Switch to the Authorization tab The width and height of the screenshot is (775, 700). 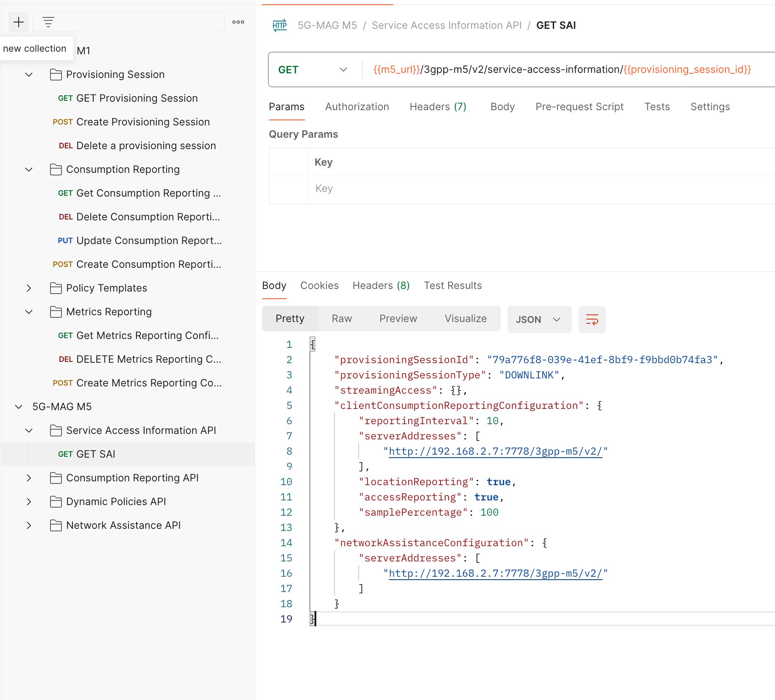(x=357, y=106)
